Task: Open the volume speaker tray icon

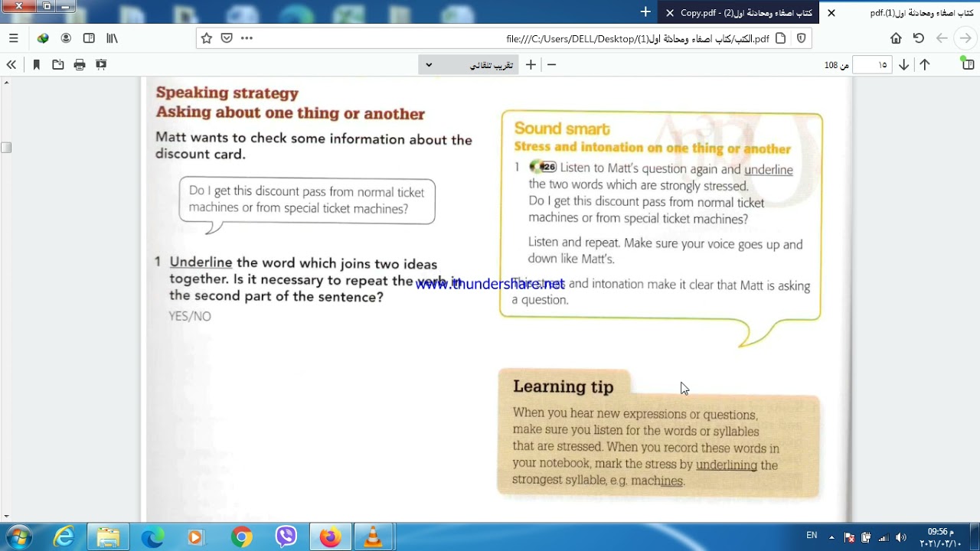Action: [900, 537]
